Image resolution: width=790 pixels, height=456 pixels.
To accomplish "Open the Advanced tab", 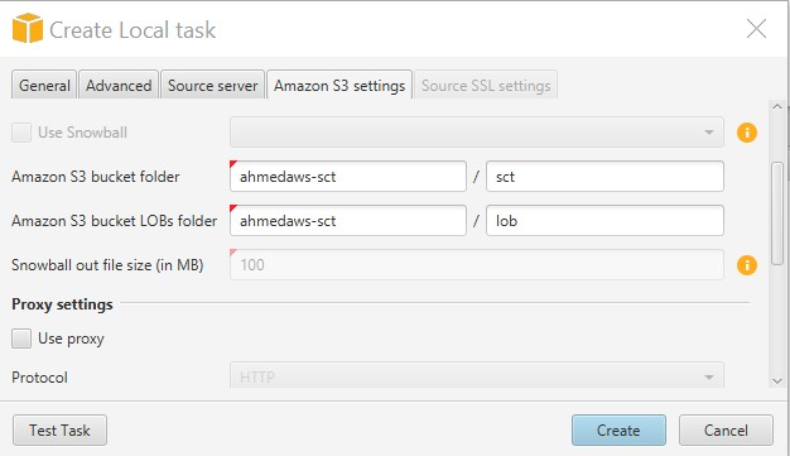I will click(119, 86).
